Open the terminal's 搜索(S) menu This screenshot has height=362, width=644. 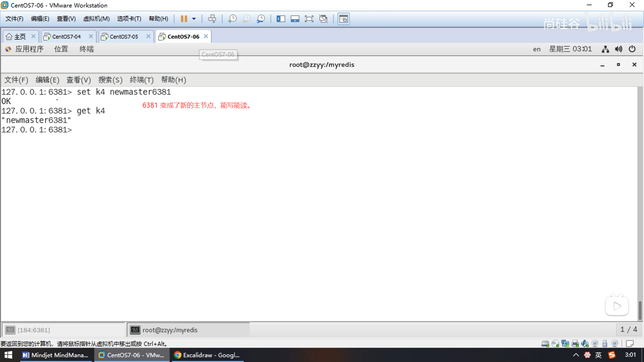coord(110,80)
